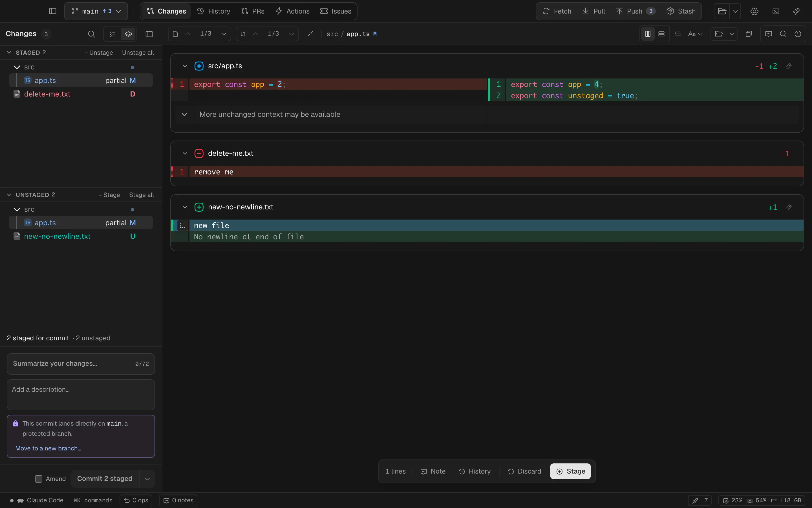
Task: Click Stage all
Action: coord(141,194)
